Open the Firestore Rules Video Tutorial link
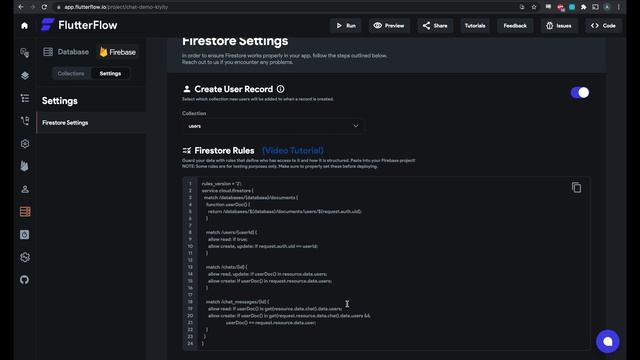 (x=293, y=151)
